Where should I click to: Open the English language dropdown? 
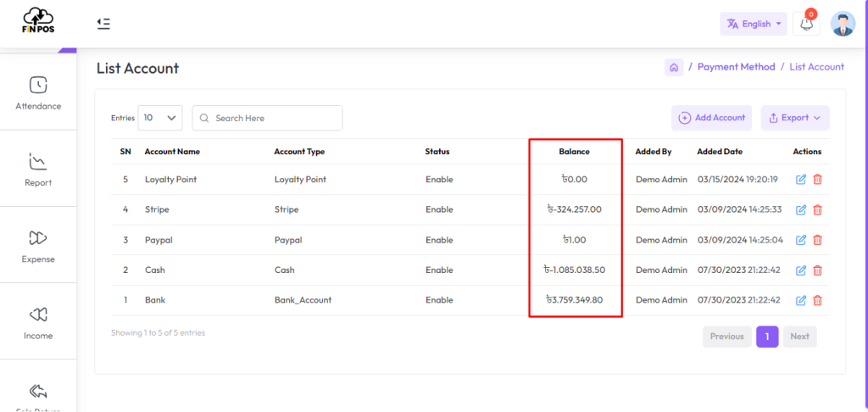click(x=754, y=24)
